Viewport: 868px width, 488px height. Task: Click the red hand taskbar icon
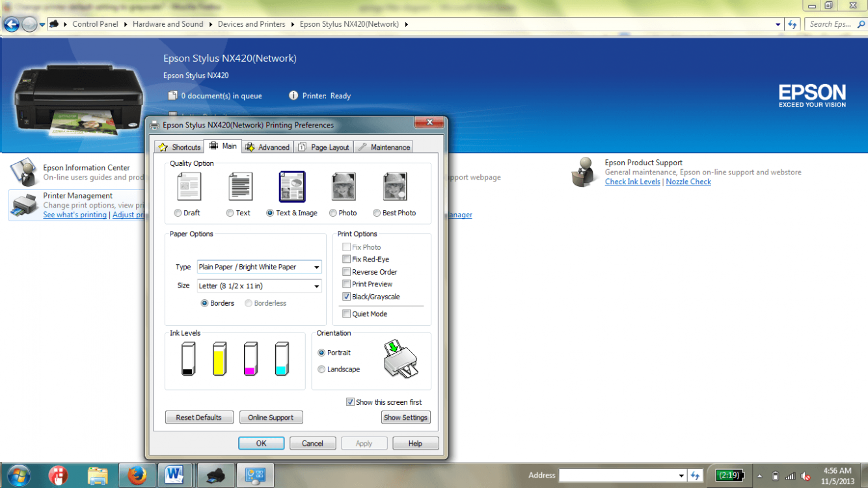58,476
